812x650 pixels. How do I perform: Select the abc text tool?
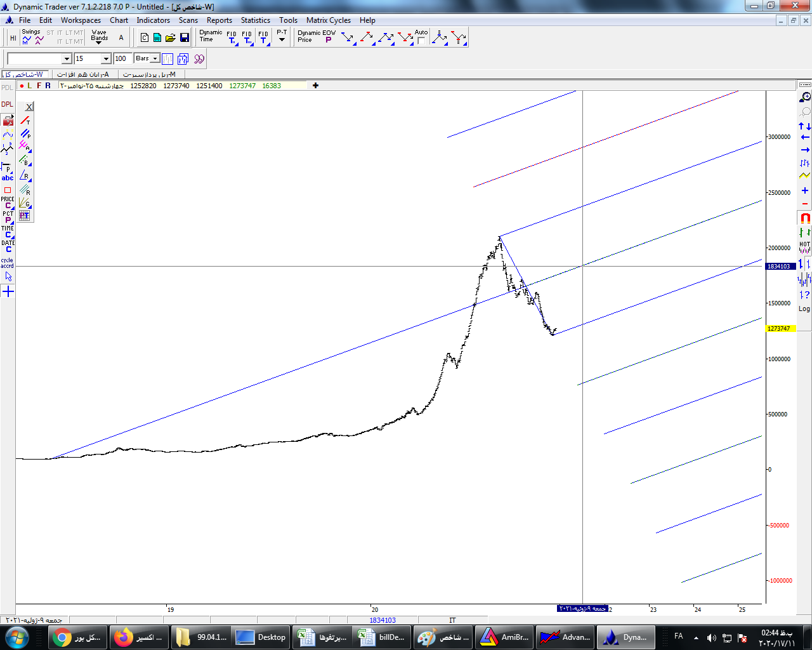point(8,178)
